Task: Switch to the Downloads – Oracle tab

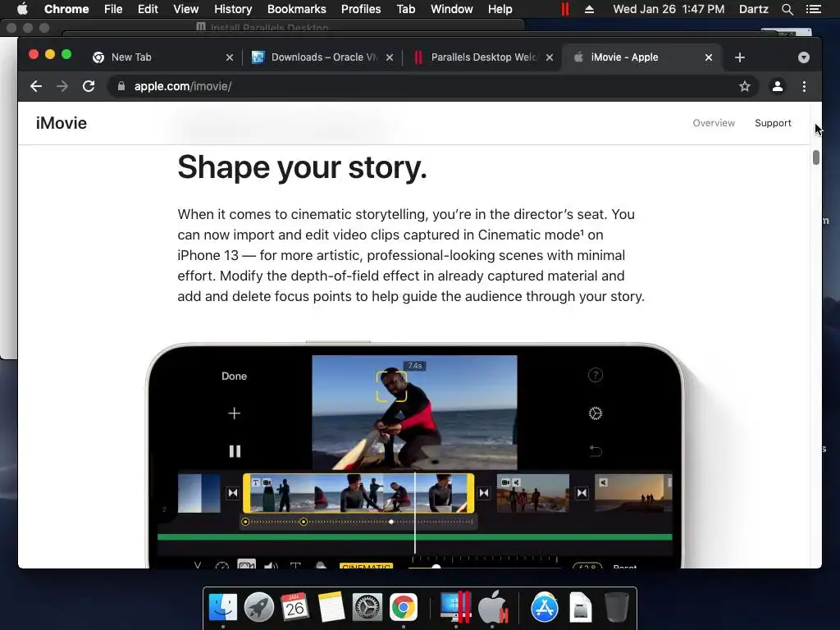Action: pos(324,57)
